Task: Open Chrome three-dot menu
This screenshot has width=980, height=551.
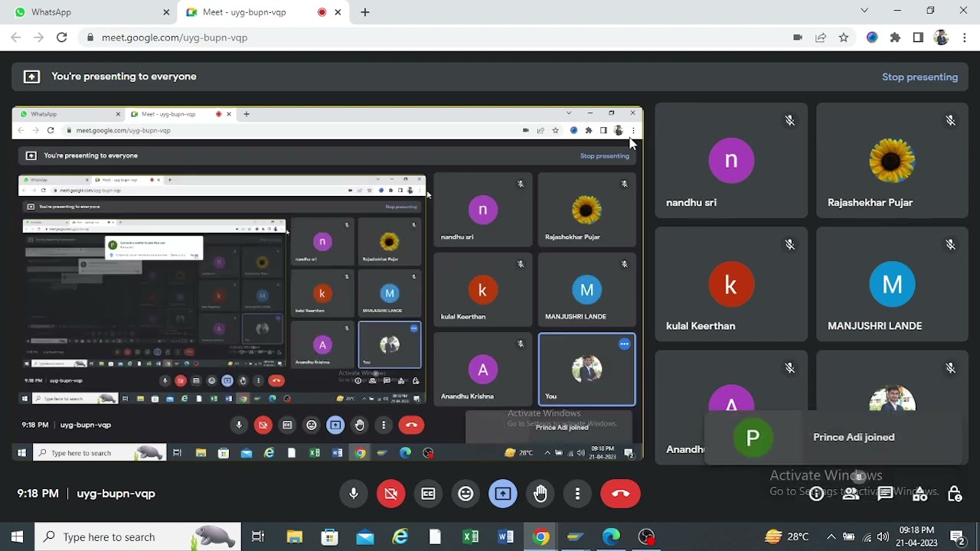Action: 964,37
